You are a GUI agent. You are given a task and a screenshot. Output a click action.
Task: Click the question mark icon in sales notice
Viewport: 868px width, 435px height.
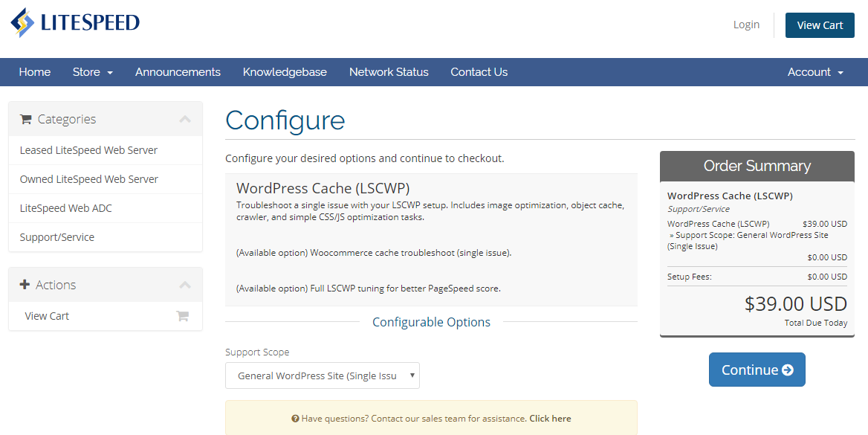point(296,419)
